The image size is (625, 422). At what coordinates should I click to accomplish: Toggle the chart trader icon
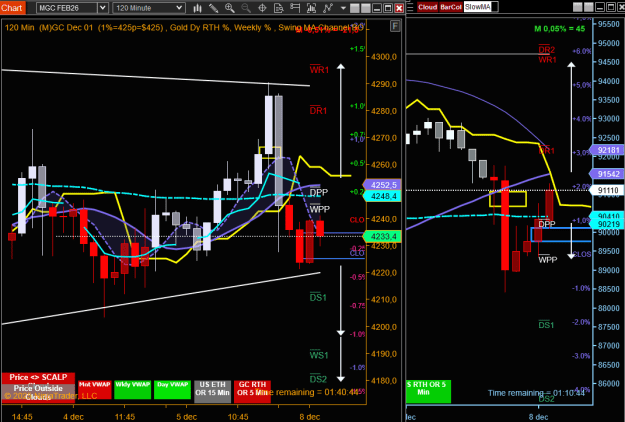pyautogui.click(x=295, y=8)
